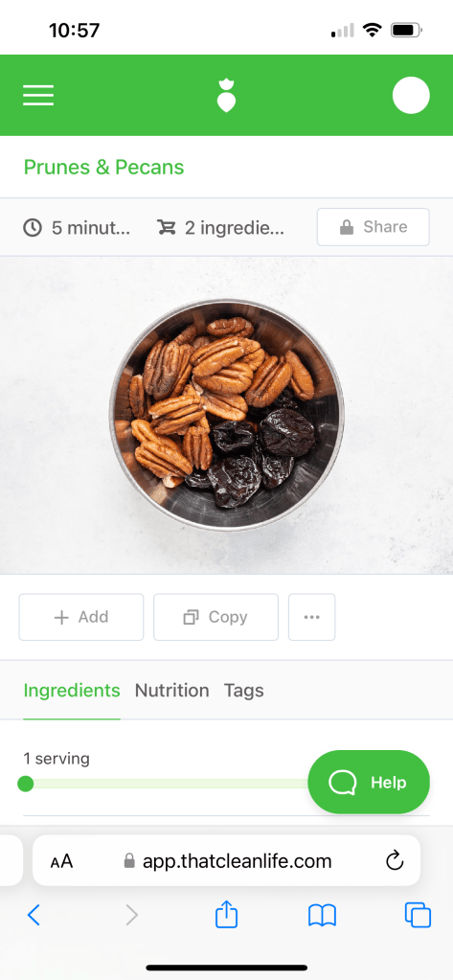Open the Safari share sheet icon

226,914
